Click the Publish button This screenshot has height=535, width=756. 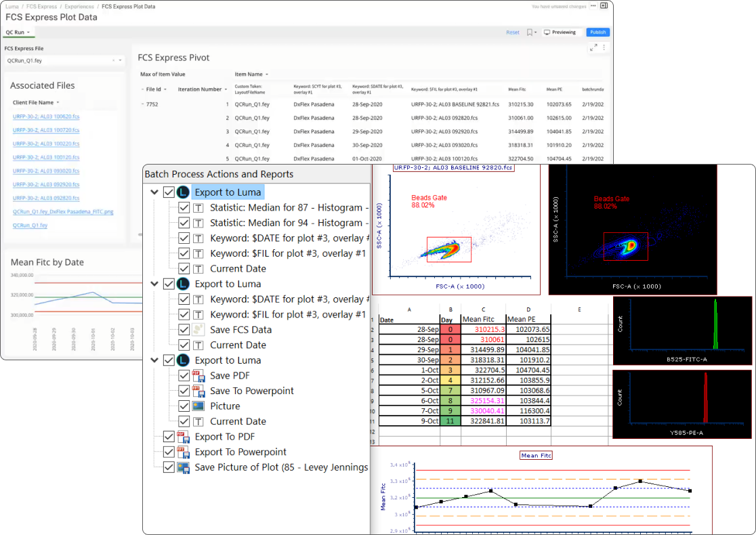point(597,32)
